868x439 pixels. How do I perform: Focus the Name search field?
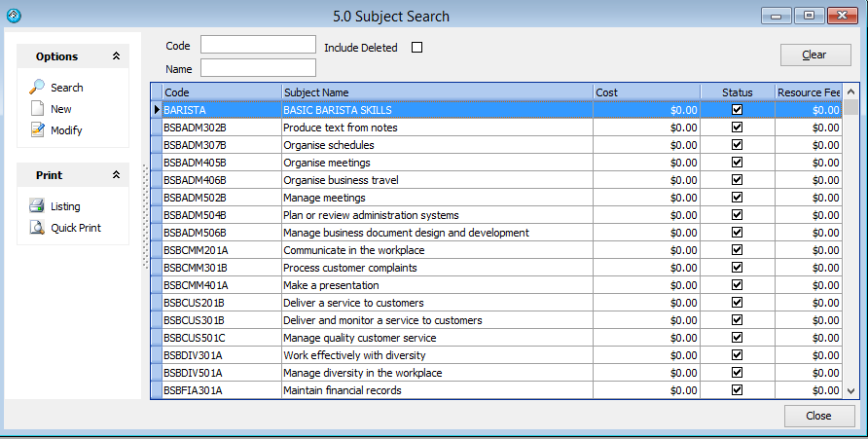click(258, 68)
